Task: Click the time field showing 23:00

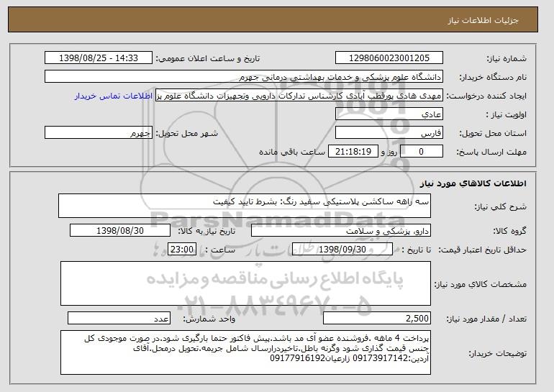Action: tap(182, 250)
